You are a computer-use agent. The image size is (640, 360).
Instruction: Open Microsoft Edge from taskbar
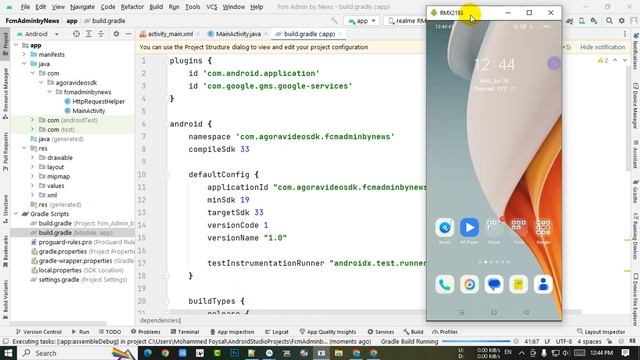[x=148, y=353]
